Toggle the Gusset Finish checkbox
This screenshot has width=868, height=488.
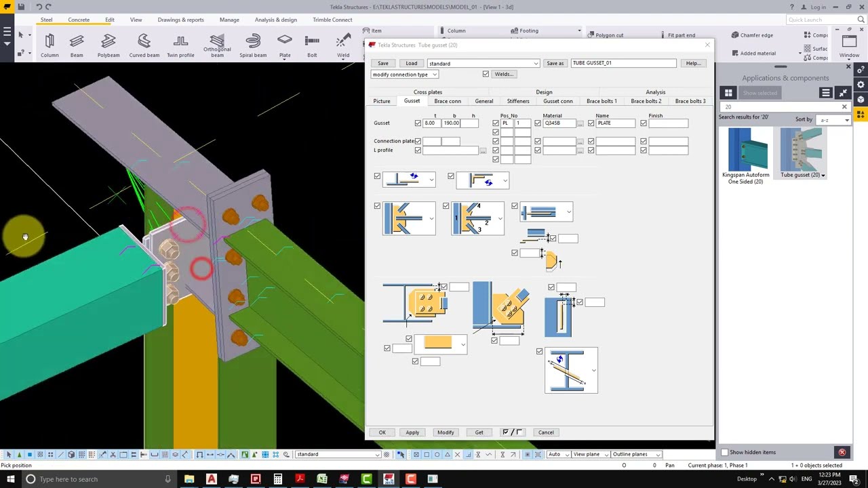[644, 123]
